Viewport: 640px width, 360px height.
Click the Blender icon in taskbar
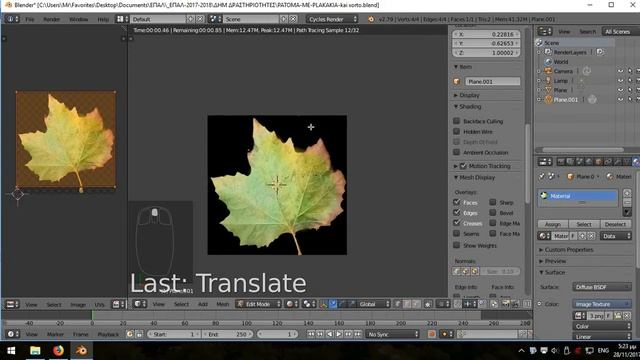pos(81,351)
